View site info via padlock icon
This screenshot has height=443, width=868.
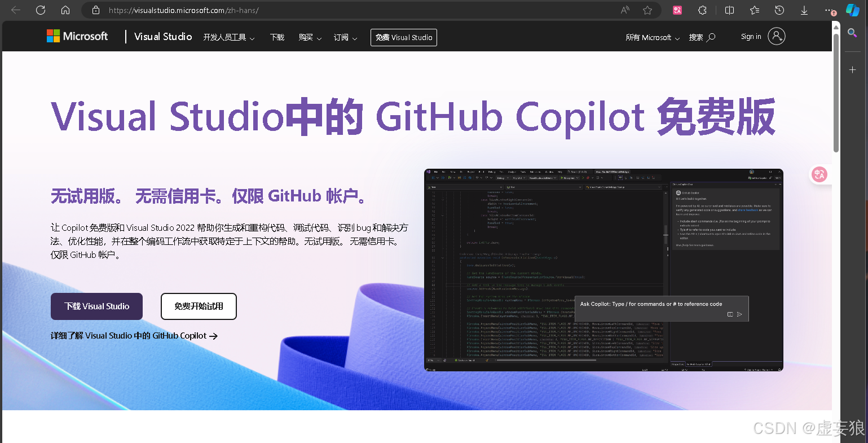(96, 10)
